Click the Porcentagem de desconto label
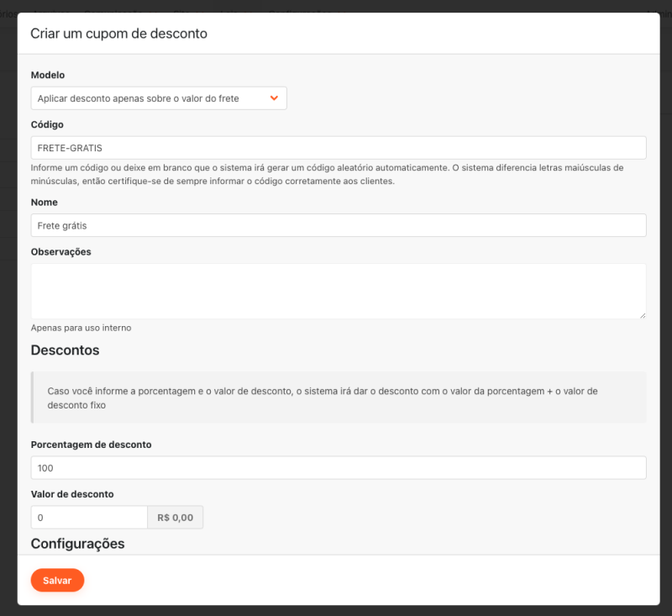The height and width of the screenshot is (616, 672). 91,445
